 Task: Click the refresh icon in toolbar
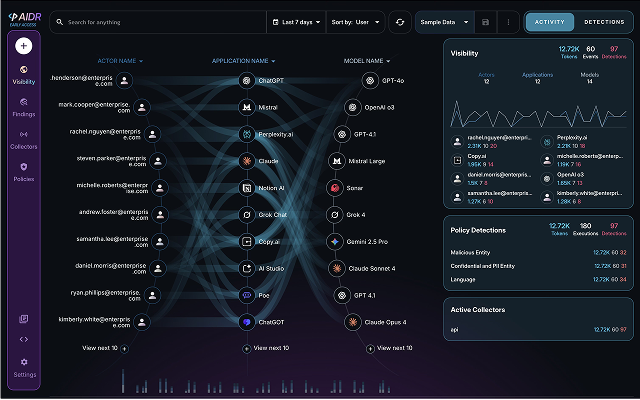(x=400, y=22)
